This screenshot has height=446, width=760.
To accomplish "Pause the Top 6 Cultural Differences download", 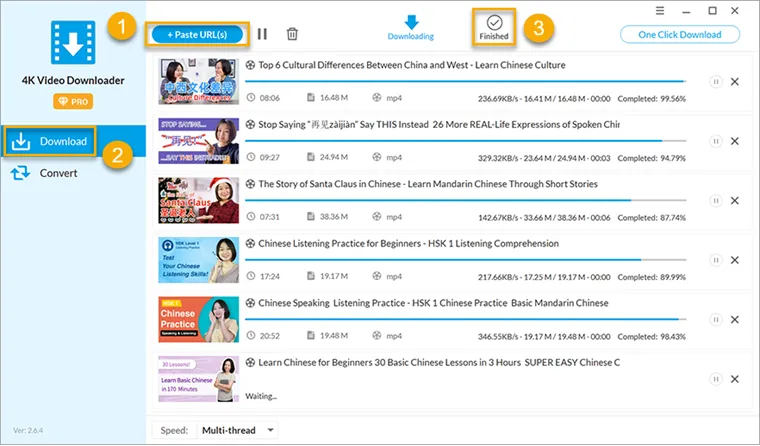I will pos(715,81).
